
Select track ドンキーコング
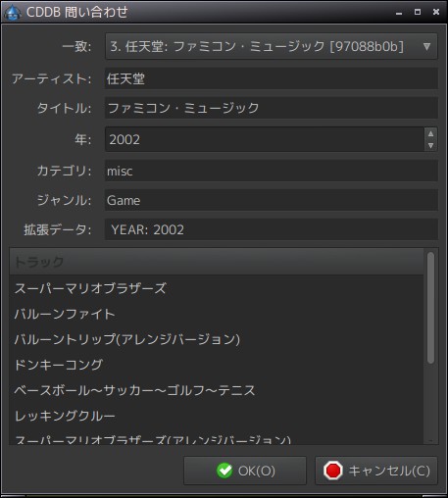point(217,365)
